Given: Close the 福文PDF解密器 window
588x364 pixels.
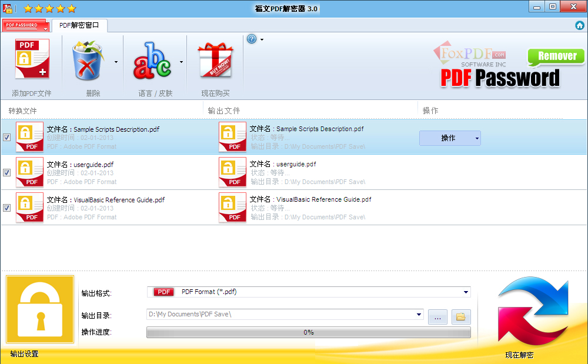Looking at the screenshot, I should click(x=573, y=6).
